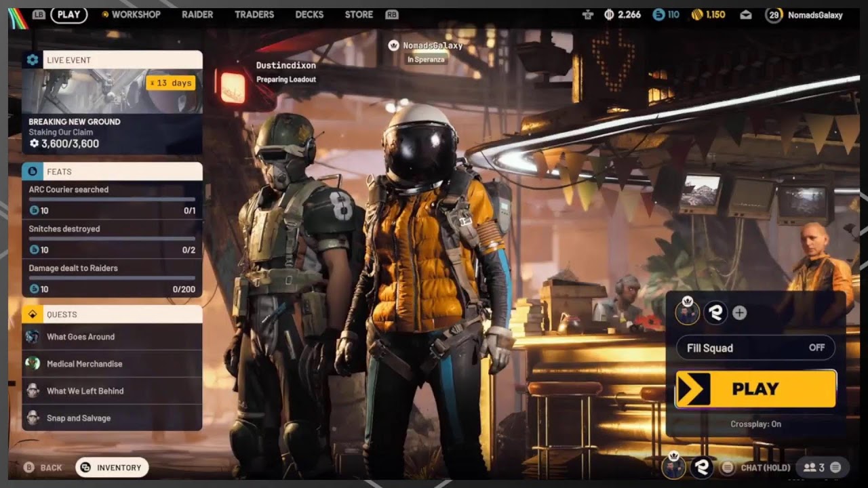The height and width of the screenshot is (488, 868).
Task: Click the chat hold menu icon
Action: 727,467
